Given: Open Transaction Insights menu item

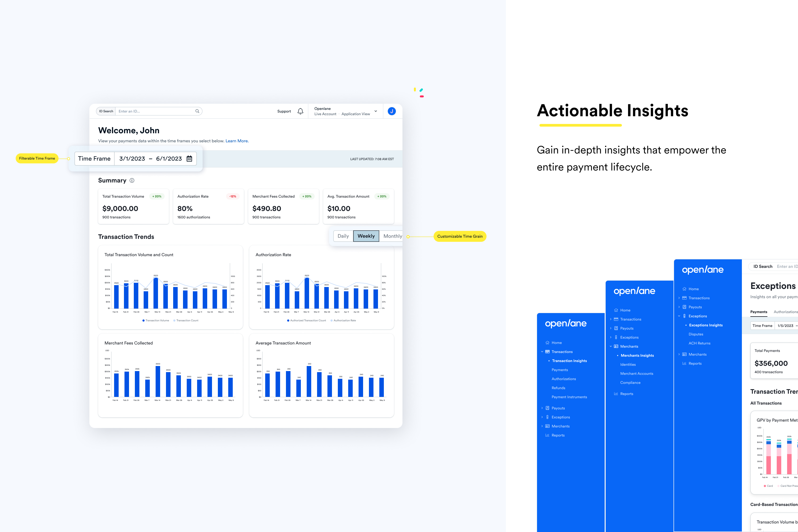Looking at the screenshot, I should [569, 361].
